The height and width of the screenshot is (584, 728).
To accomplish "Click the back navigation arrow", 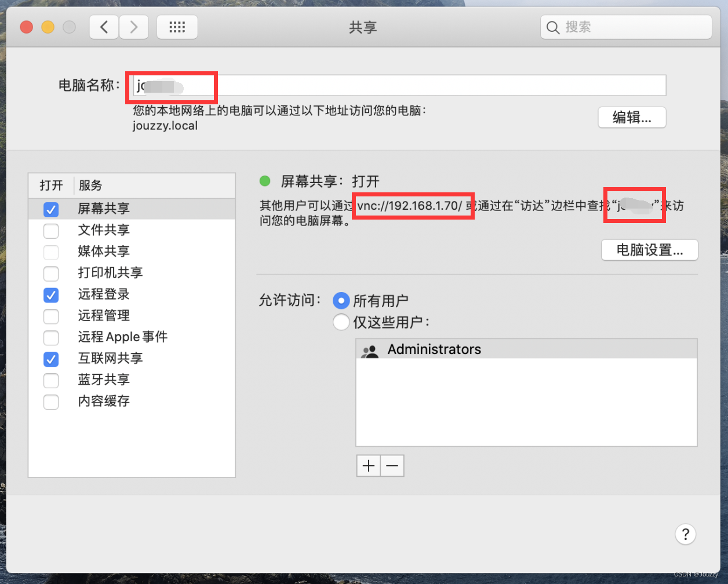I will pos(103,27).
